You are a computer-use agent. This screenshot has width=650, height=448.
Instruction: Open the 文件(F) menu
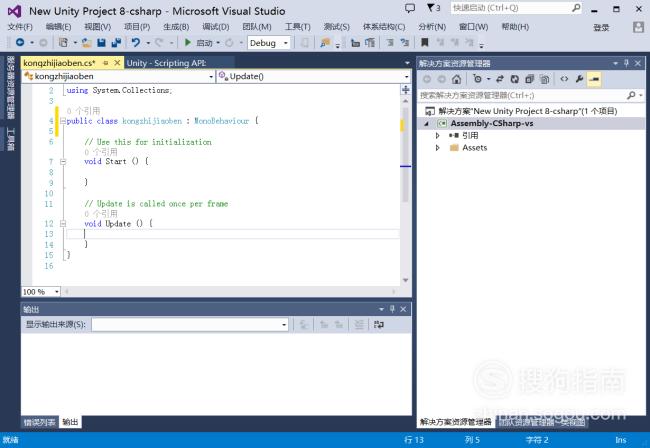(x=20, y=27)
